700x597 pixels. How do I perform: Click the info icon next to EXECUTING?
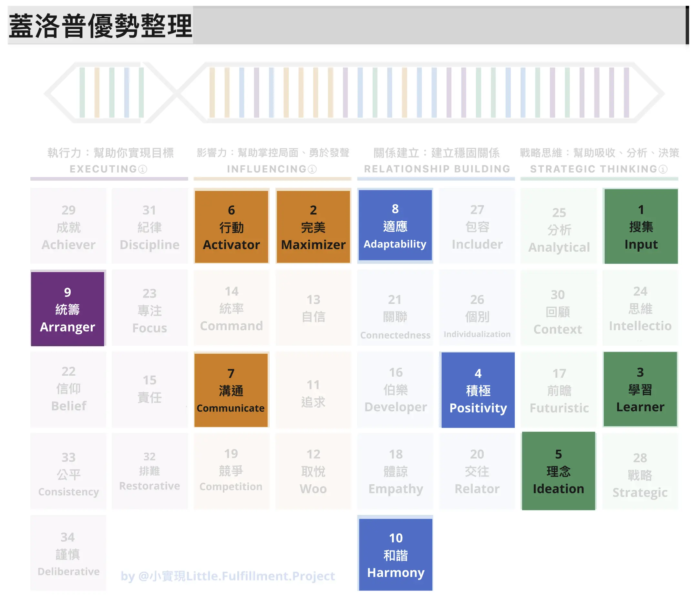coord(143,169)
